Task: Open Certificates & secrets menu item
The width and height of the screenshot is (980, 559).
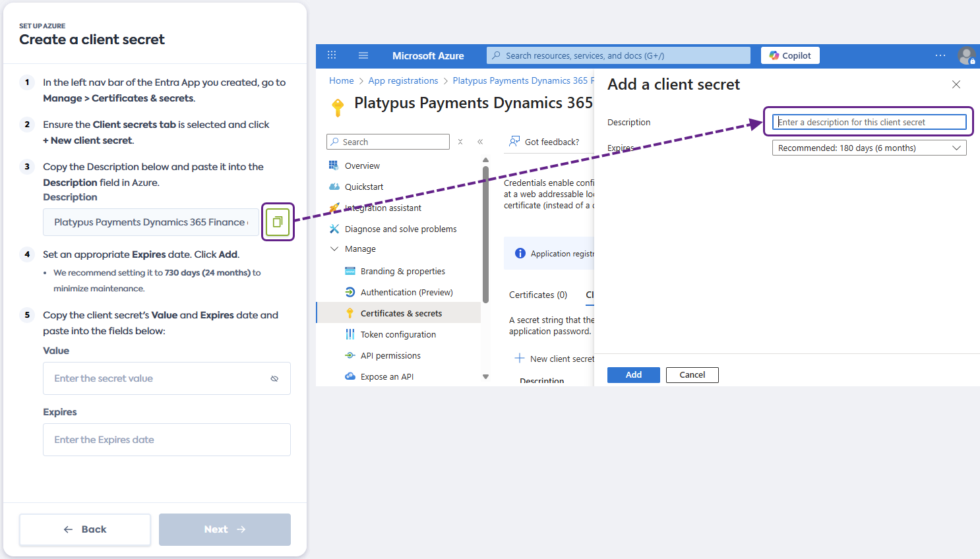Action: tap(401, 314)
